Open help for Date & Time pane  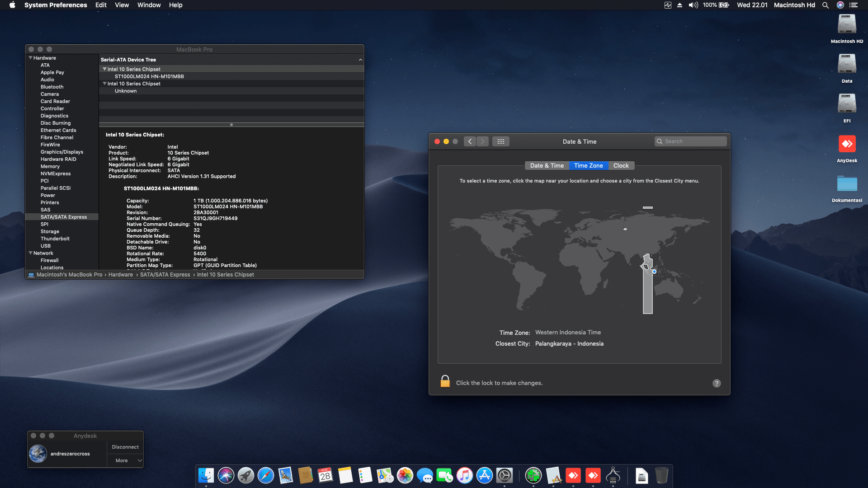point(717,383)
